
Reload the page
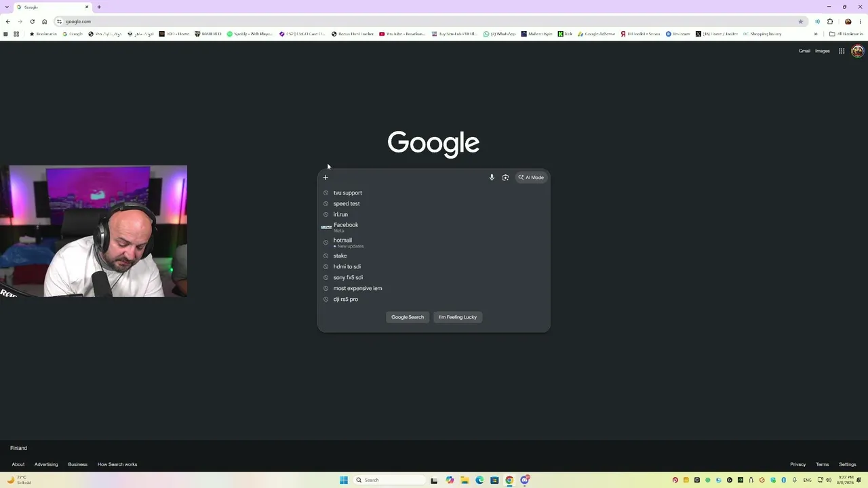pyautogui.click(x=32, y=22)
